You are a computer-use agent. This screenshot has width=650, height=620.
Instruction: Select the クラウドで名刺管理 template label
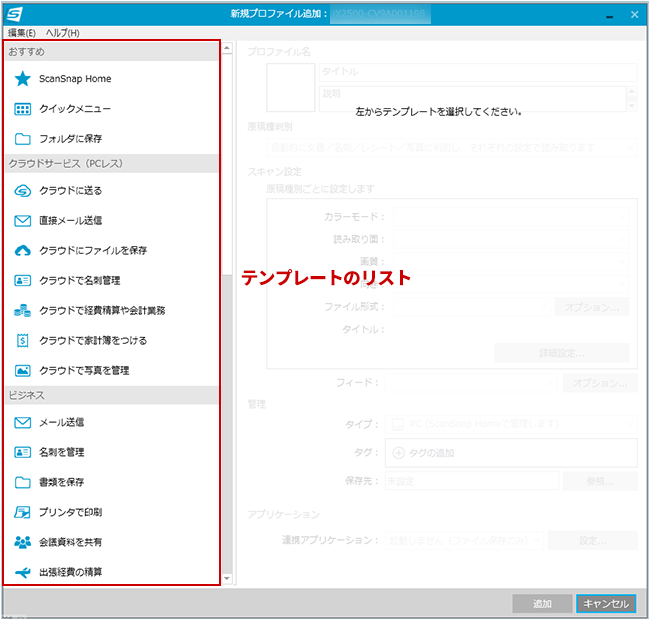(80, 281)
